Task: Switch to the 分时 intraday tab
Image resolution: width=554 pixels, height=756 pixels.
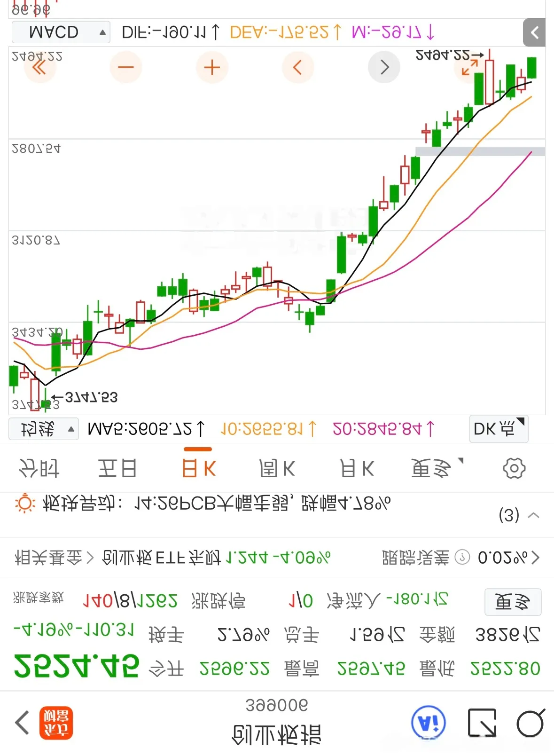Action: click(x=39, y=469)
